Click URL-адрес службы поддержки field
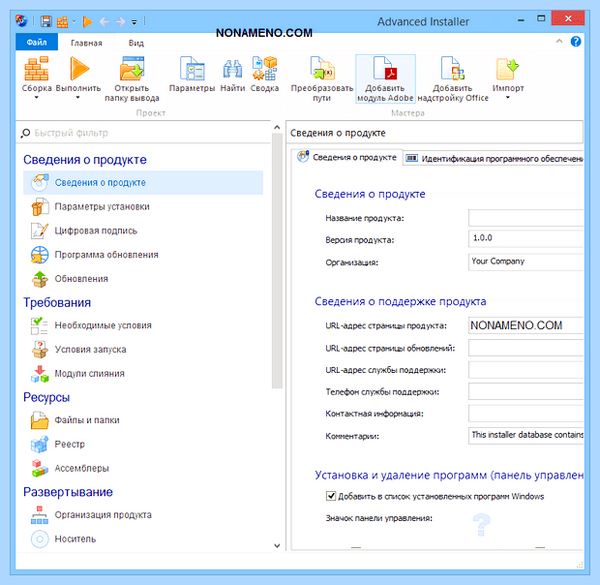 (526, 370)
